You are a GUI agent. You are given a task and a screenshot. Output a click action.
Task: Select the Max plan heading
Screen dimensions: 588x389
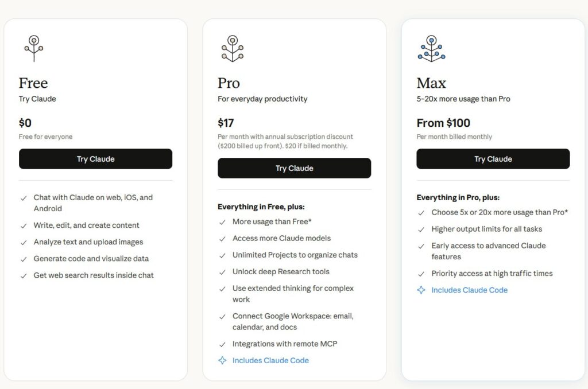[431, 83]
